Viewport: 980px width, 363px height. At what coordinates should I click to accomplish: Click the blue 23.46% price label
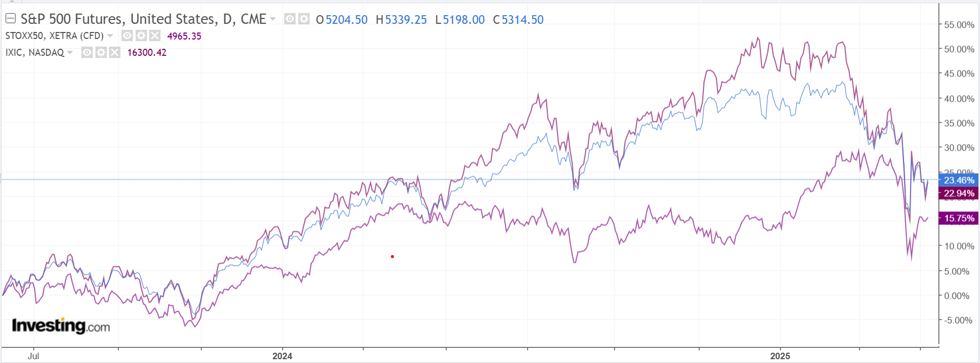958,180
